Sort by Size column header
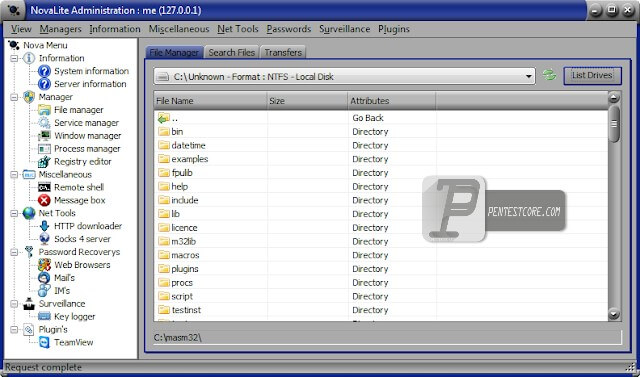This screenshot has height=377, width=640. point(308,101)
